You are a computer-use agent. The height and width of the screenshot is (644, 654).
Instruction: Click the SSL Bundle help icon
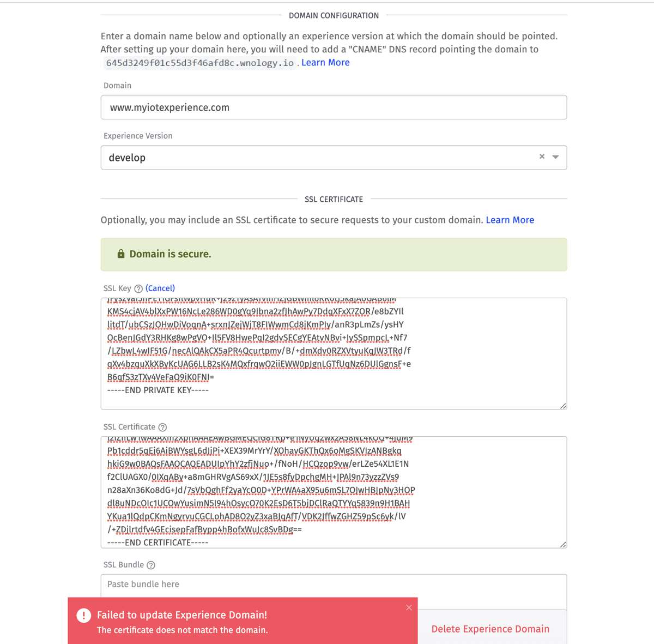point(151,565)
